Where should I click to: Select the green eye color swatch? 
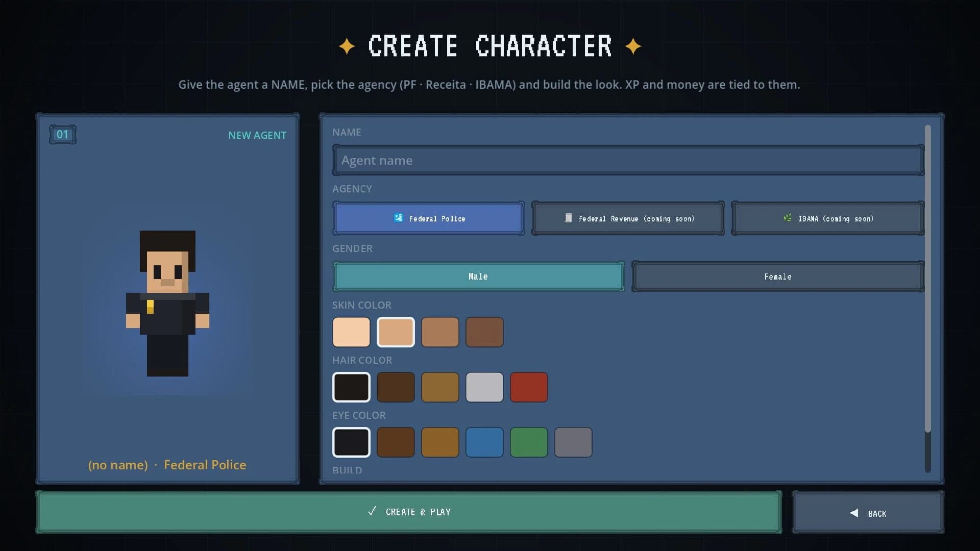(x=529, y=442)
